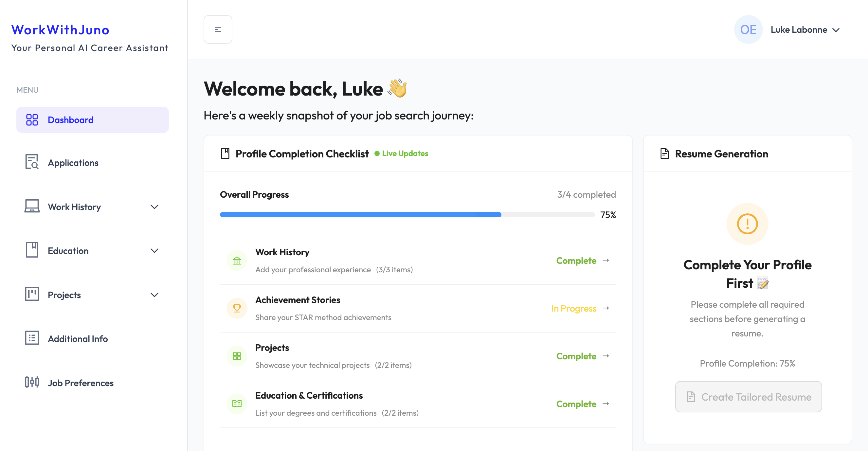
Task: Select Job Preferences from the menu
Action: click(x=81, y=383)
